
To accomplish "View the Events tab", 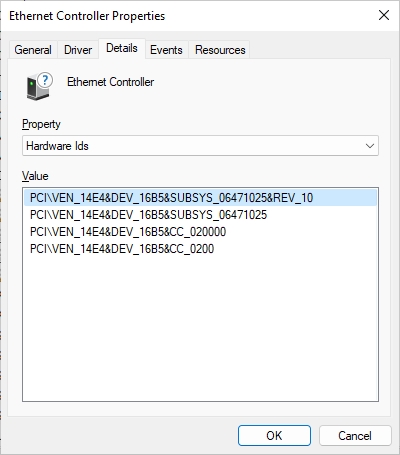I will point(166,50).
